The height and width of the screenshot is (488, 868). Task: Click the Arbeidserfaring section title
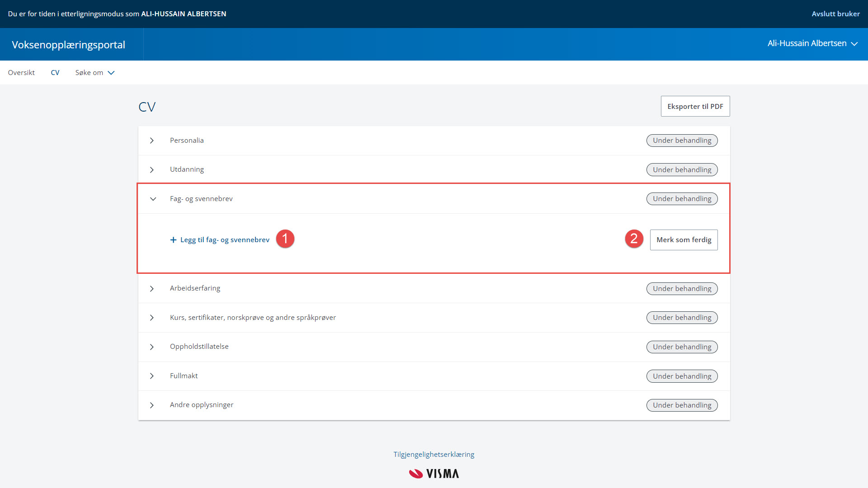[x=195, y=288]
